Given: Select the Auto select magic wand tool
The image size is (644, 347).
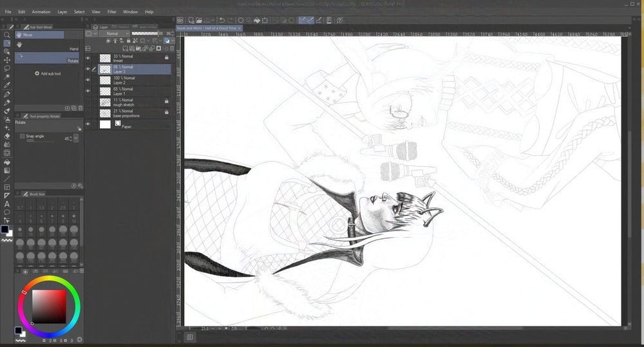Looking at the screenshot, I should (6, 77).
